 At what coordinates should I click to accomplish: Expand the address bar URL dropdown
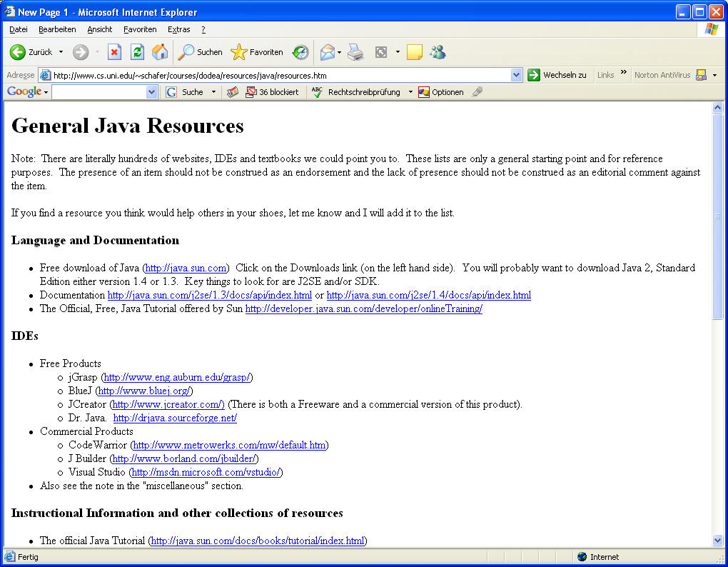[517, 75]
